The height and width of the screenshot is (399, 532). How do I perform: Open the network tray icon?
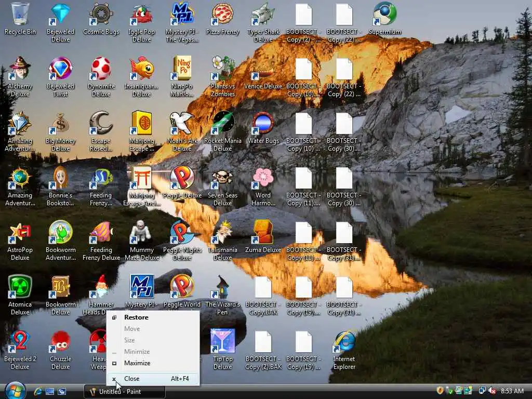click(482, 391)
